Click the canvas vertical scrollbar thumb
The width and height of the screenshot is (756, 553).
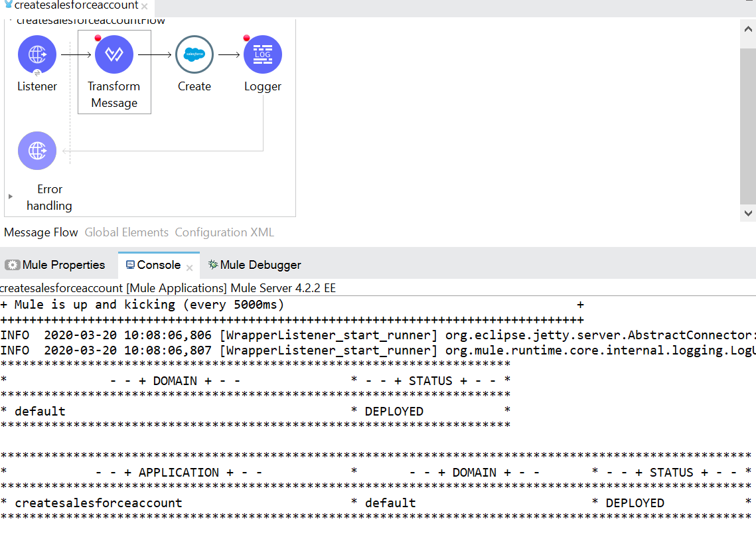(x=748, y=126)
